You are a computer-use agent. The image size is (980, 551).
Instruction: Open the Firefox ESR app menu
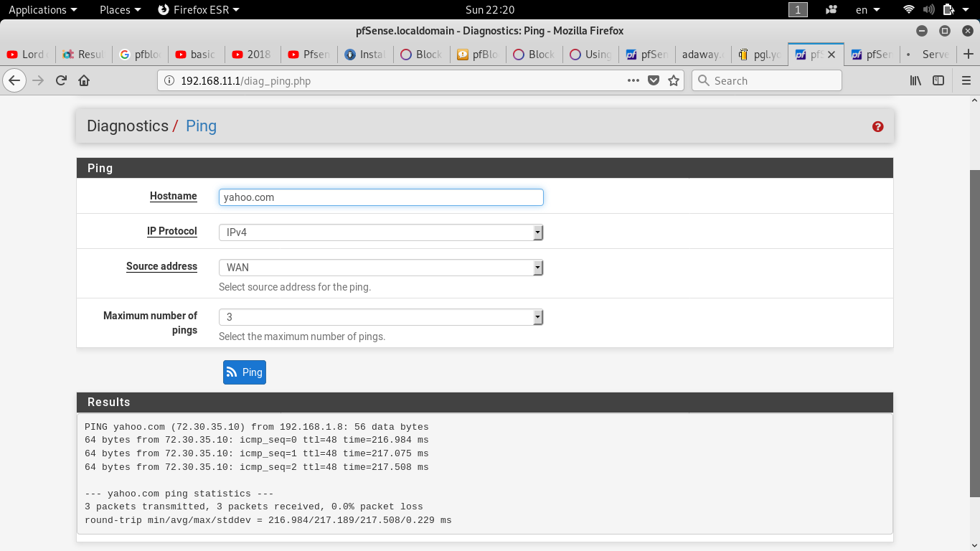(x=198, y=9)
